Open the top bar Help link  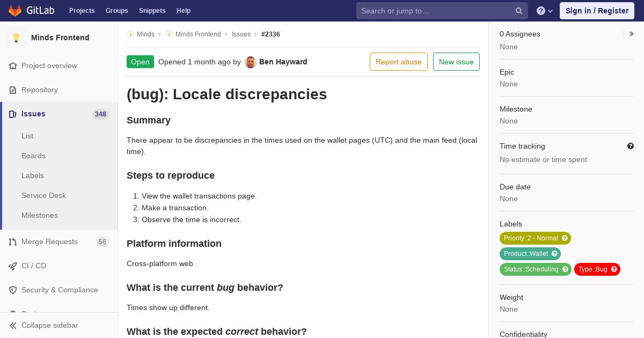184,11
